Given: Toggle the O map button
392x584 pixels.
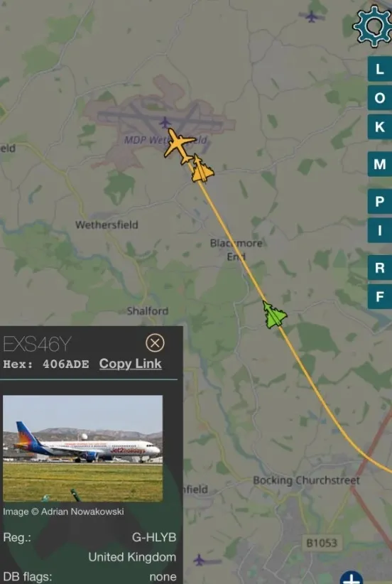Looking at the screenshot, I should pyautogui.click(x=380, y=97).
